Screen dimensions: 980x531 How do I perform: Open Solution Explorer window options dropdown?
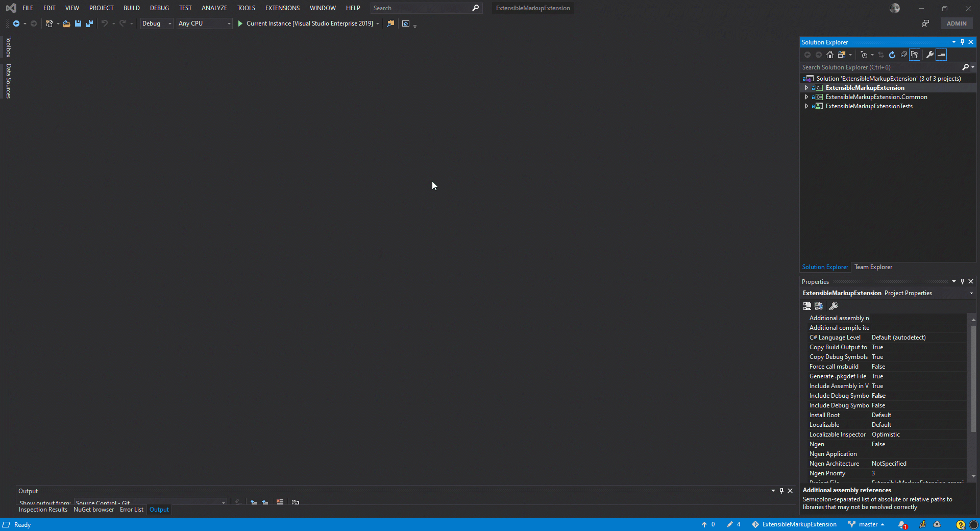pyautogui.click(x=953, y=42)
